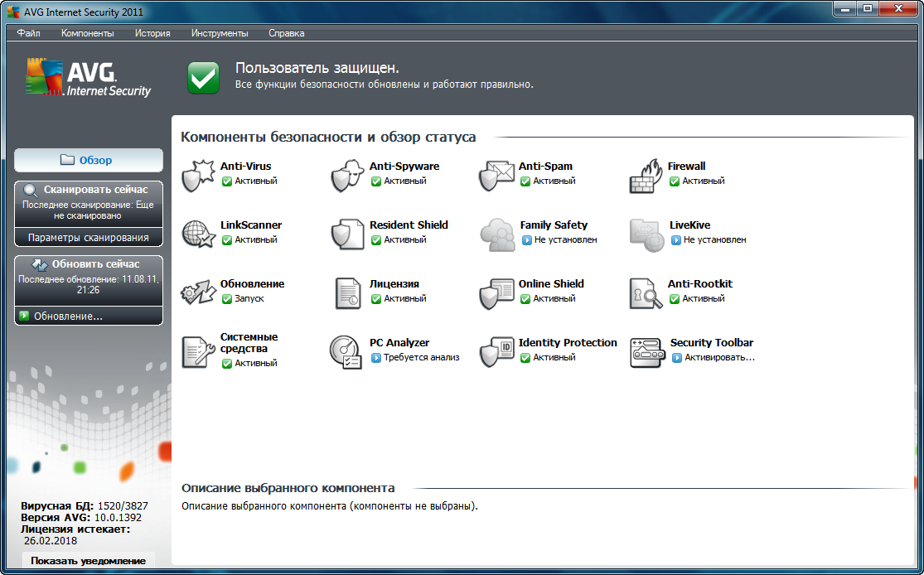Select the Identity Protection ID icon
This screenshot has width=924, height=575.
pos(496,351)
